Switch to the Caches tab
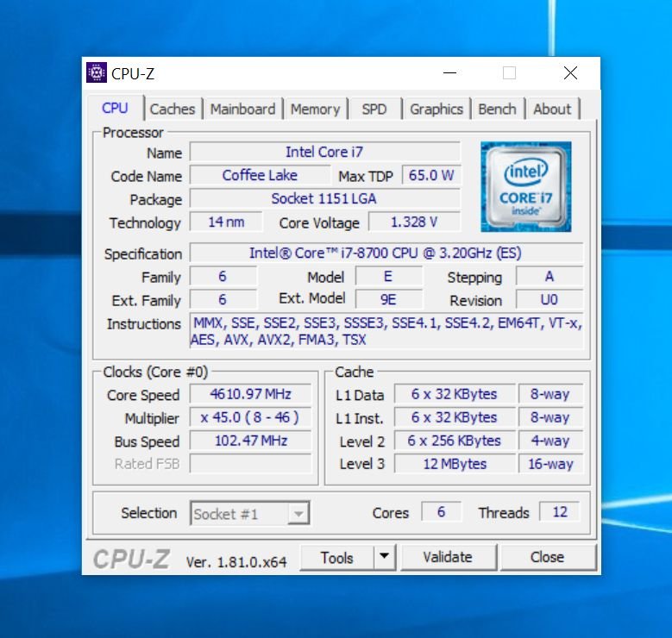672x638 pixels. [173, 109]
